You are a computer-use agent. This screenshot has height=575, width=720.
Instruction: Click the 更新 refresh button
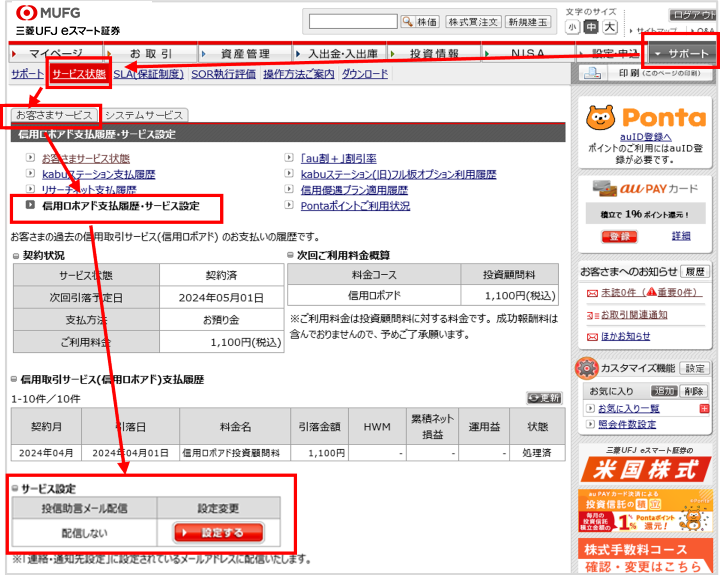(x=544, y=398)
